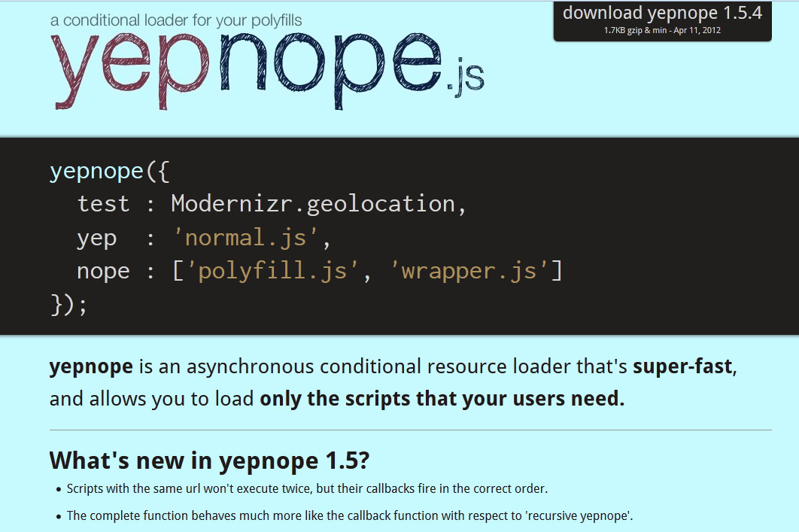Click the 'yepnope({' code line

[x=110, y=172]
